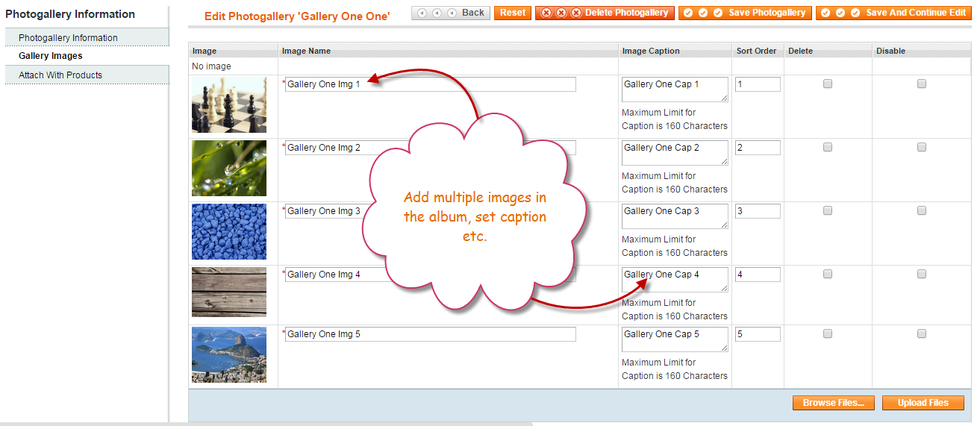Image resolution: width=980 pixels, height=426 pixels.
Task: Click the Sort Order column header
Action: tap(757, 51)
